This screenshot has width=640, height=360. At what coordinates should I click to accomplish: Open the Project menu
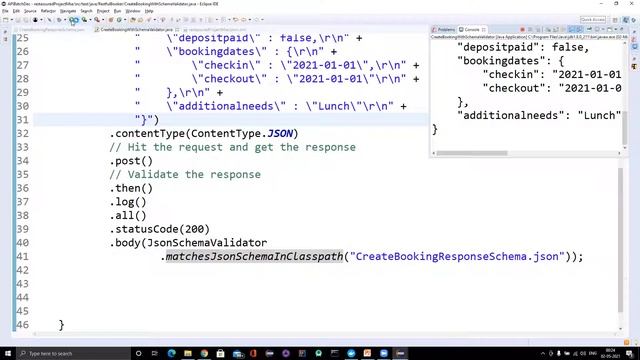click(x=103, y=11)
